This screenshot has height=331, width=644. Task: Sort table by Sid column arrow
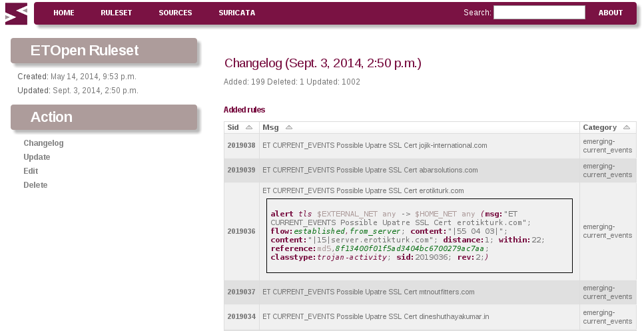click(x=249, y=127)
